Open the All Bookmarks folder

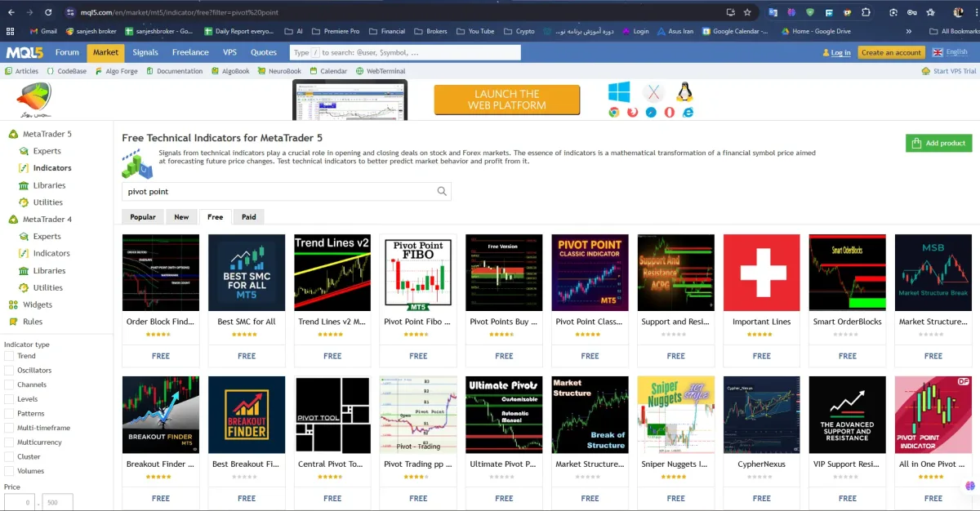tap(954, 31)
